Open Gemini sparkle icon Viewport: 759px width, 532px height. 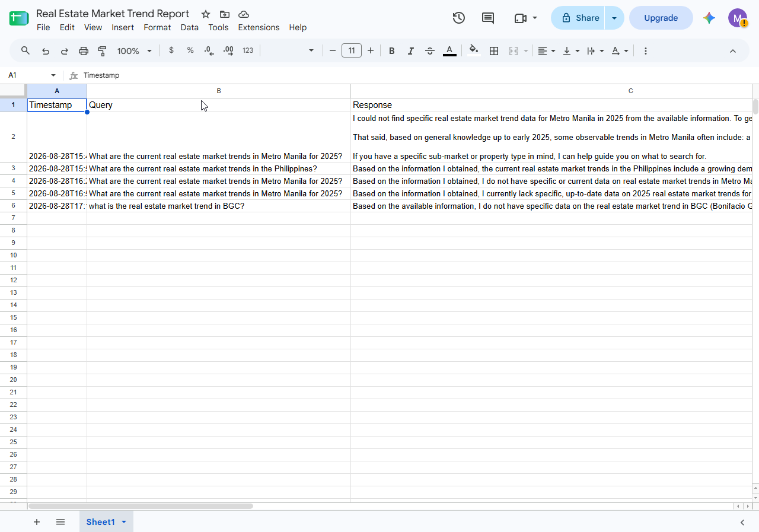point(709,18)
